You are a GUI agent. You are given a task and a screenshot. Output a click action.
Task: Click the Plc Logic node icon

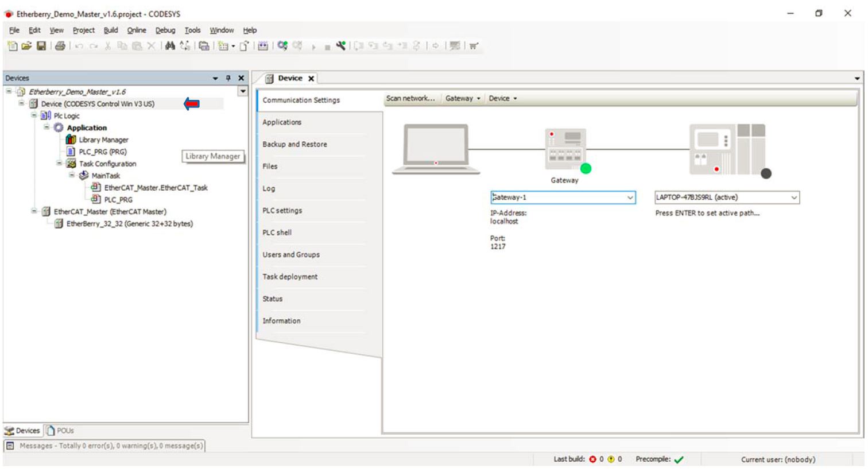click(x=46, y=115)
